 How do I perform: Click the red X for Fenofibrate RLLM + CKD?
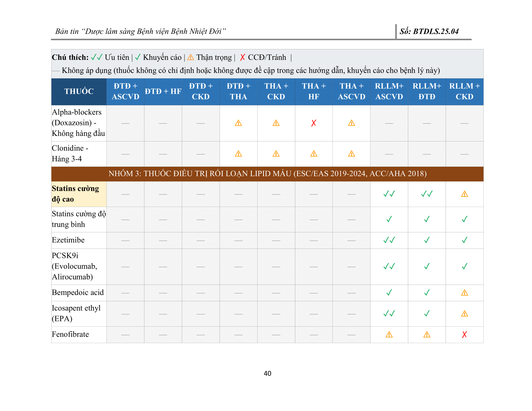click(464, 335)
